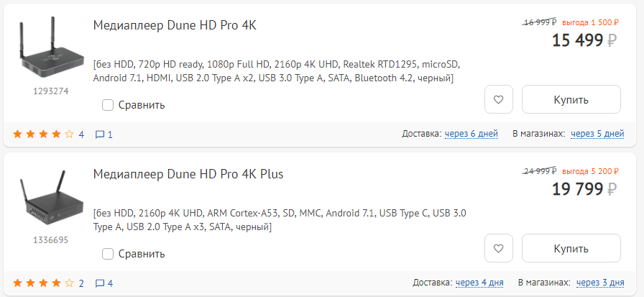Viewport: 644px width, 297px height.
Task: Add Dune HD Pro 4K to favorites
Action: pos(499,100)
